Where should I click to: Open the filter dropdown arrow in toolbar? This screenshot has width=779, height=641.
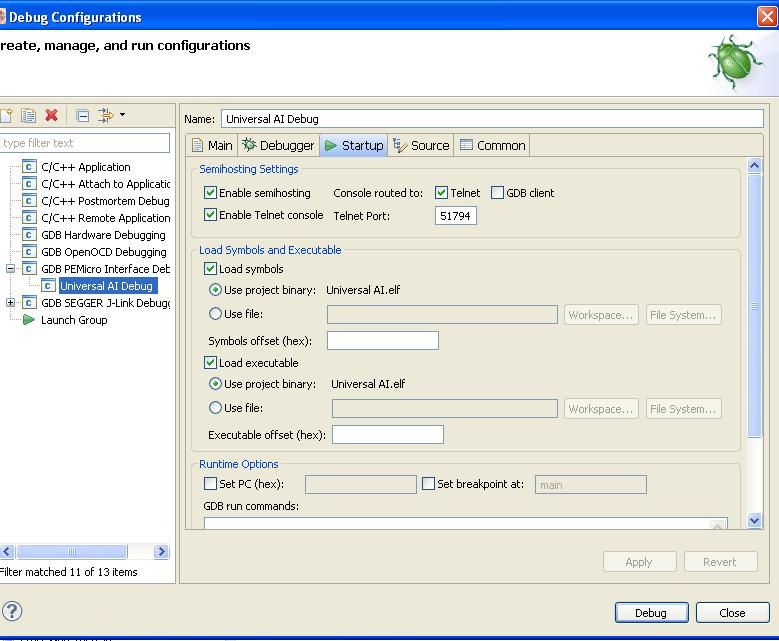pyautogui.click(x=122, y=115)
